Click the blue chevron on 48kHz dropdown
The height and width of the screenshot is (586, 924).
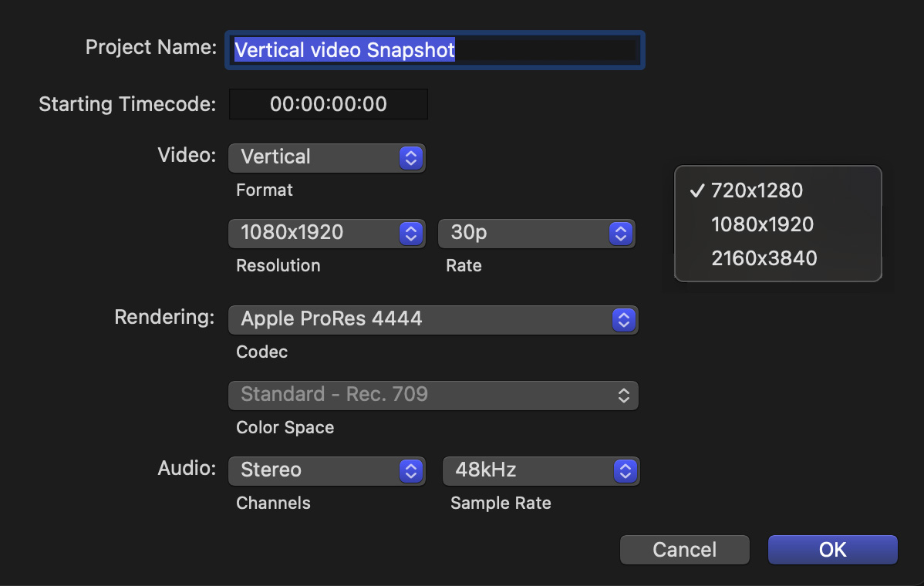[626, 470]
